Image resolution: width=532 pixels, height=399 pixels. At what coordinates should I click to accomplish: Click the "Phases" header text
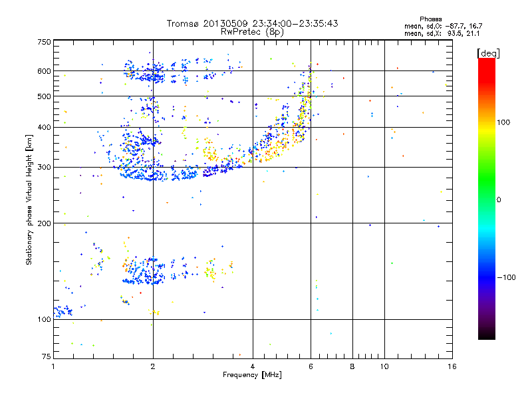(430, 19)
